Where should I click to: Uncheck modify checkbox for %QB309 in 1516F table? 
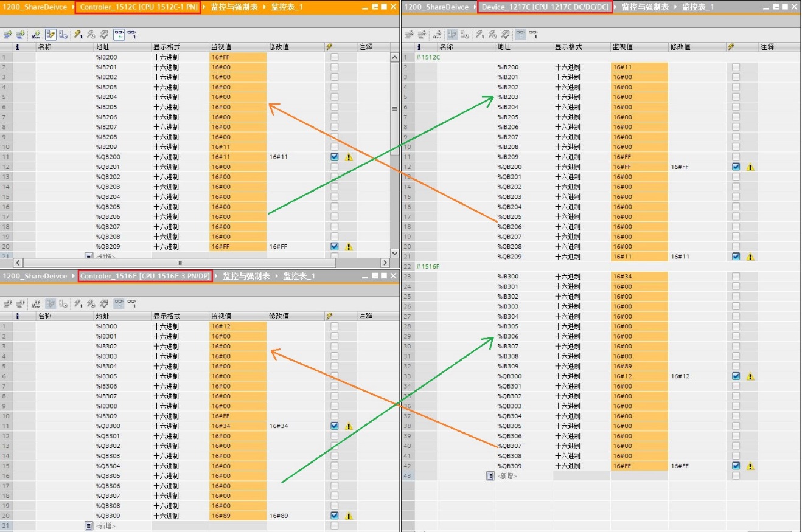(x=335, y=516)
